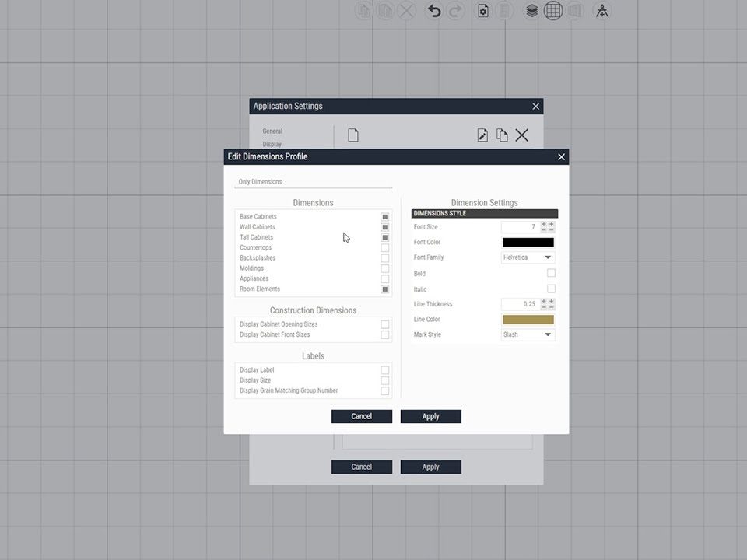The height and width of the screenshot is (560, 747).
Task: Open the gold Line Color swatch
Action: tap(528, 320)
